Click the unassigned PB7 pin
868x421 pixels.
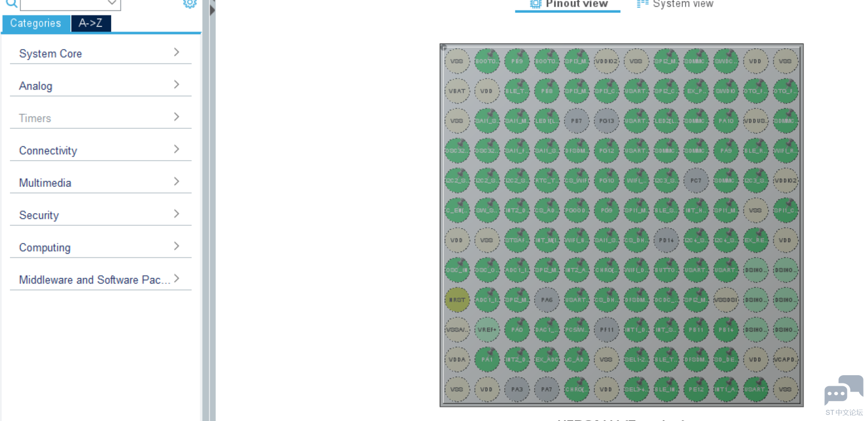[577, 121]
